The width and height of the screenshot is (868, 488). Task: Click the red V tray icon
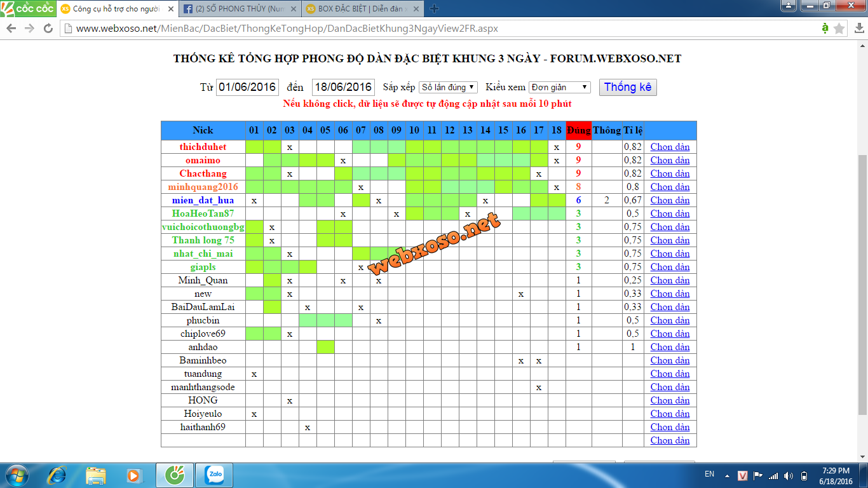click(x=743, y=476)
